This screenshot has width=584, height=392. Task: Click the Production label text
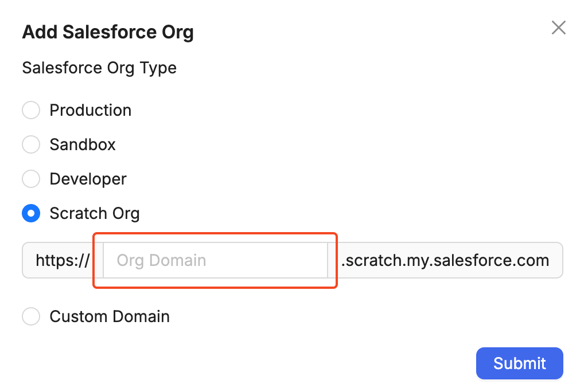91,110
